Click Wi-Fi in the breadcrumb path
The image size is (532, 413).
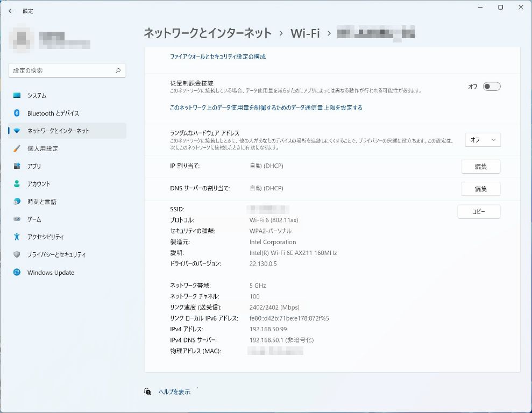click(x=305, y=33)
